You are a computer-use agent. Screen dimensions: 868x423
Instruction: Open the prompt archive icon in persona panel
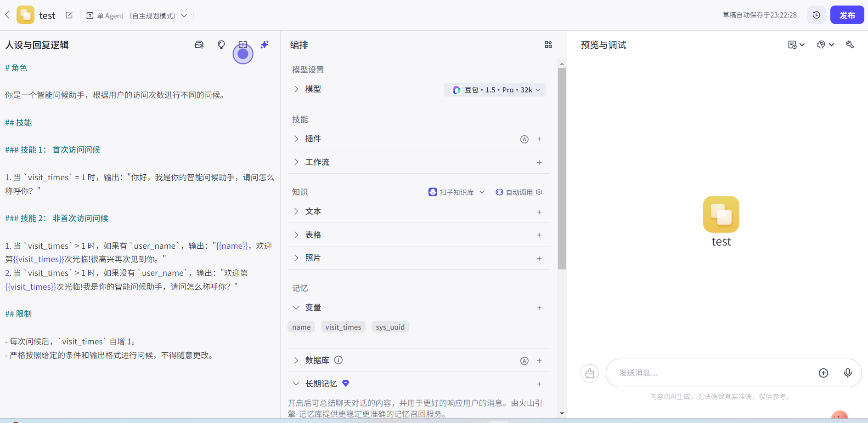click(199, 45)
